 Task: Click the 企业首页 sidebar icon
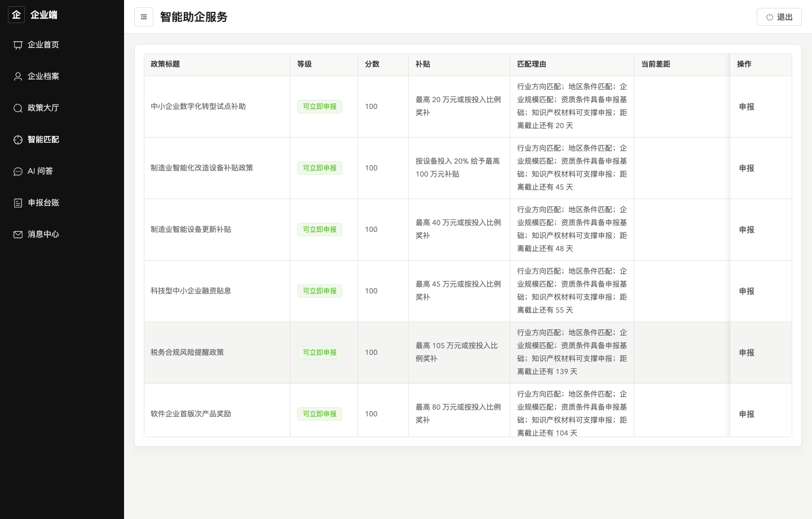[18, 45]
